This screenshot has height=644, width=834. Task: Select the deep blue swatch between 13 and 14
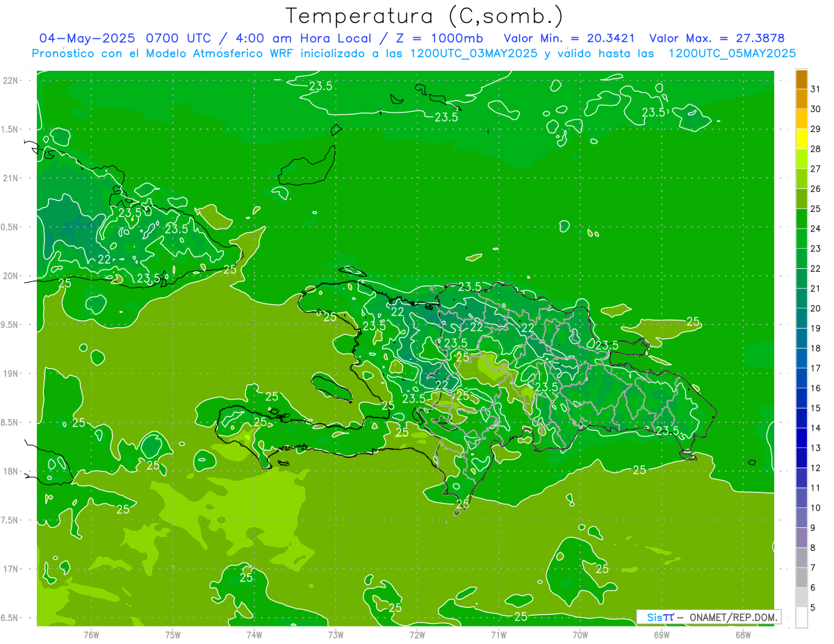click(801, 438)
